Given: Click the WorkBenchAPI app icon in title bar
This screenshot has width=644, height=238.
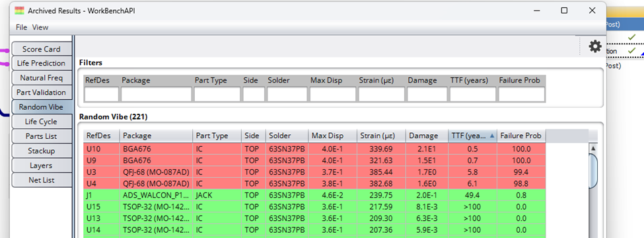Looking at the screenshot, I should [x=19, y=11].
